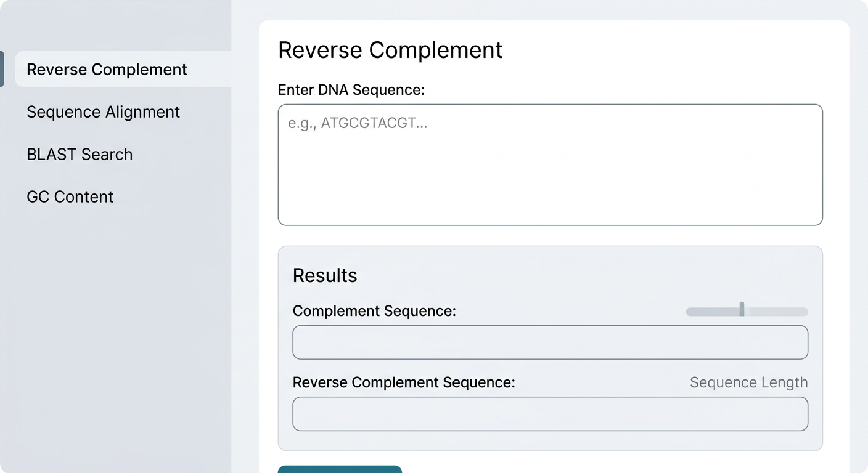The height and width of the screenshot is (473, 868).
Task: Click the "e.g., ATGCGTACGT..." placeholder text
Action: [x=358, y=123]
